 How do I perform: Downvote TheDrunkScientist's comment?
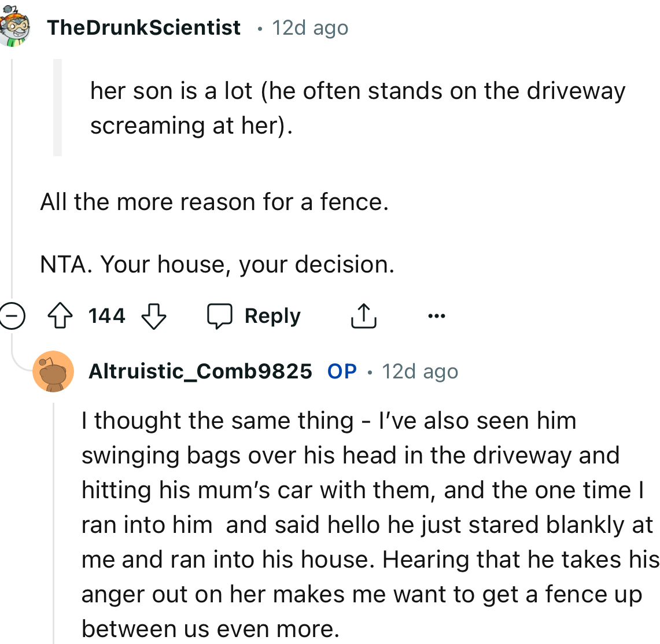tap(154, 316)
